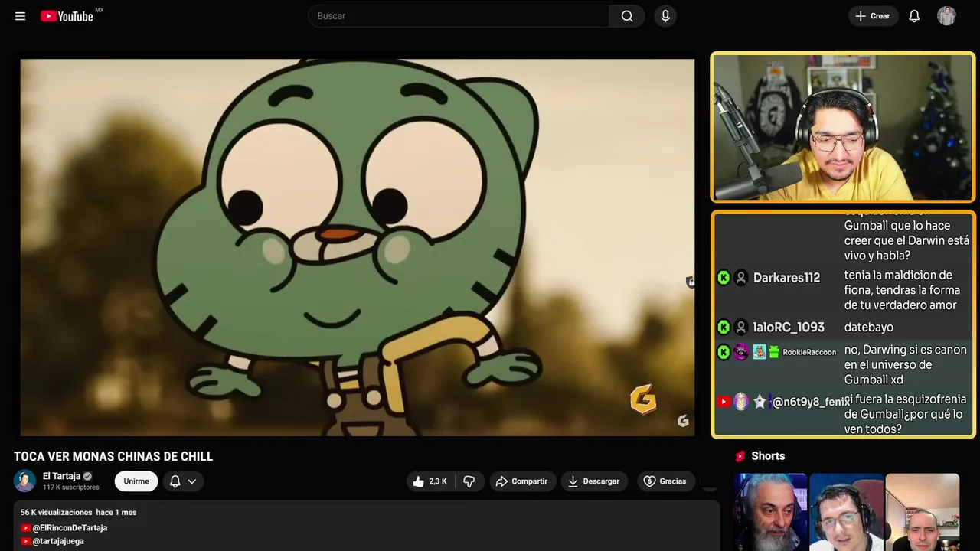Open third Shorts thumbnail
Viewport: 980px width, 551px height.
click(x=922, y=512)
